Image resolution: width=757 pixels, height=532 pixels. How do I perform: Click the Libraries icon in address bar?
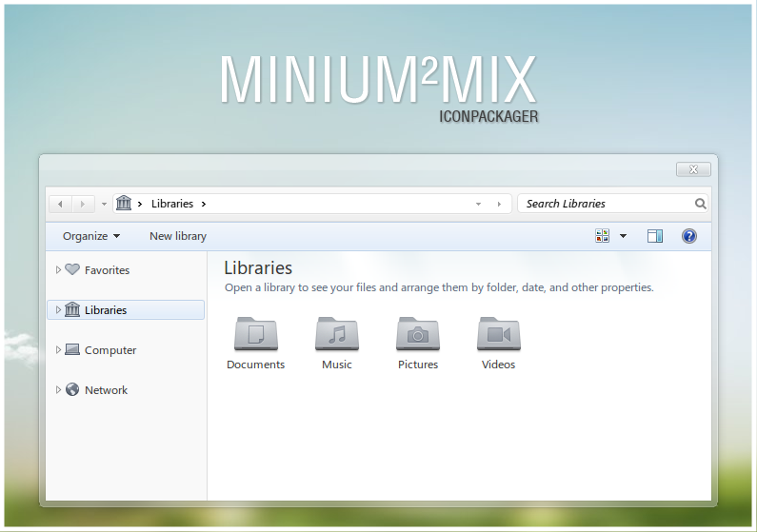coord(124,203)
